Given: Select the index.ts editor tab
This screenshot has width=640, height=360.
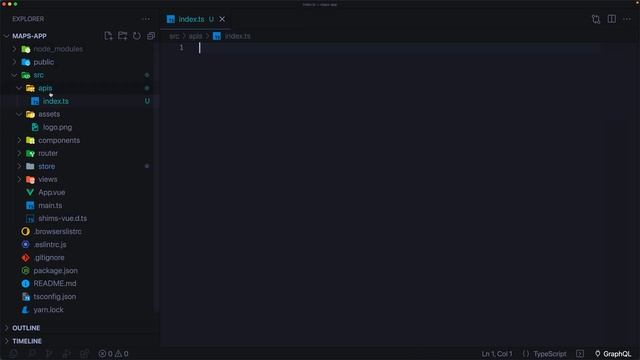Looking at the screenshot, I should [195, 19].
